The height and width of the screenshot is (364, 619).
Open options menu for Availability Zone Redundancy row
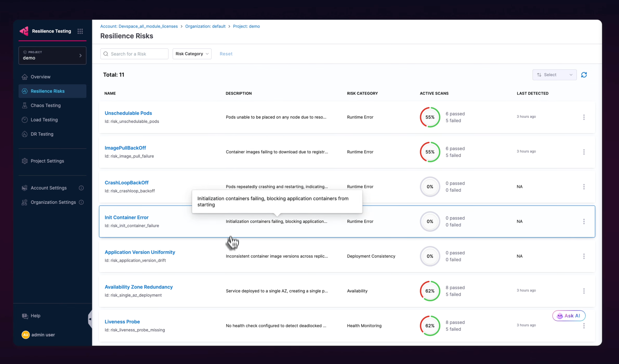[584, 291]
